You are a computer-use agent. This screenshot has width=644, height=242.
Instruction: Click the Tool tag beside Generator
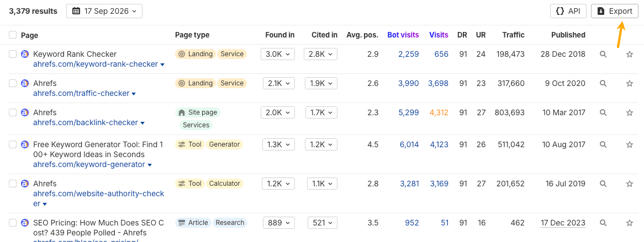(x=189, y=144)
